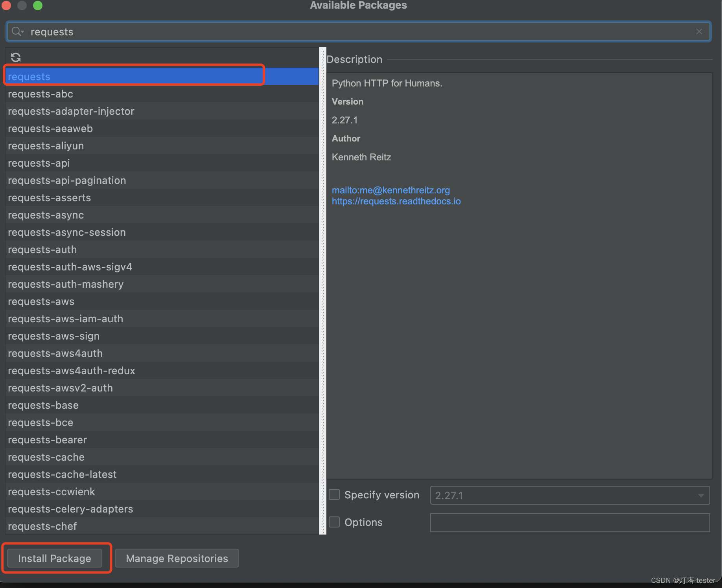Click the green zoom window button
Viewport: 722px width, 588px height.
pyautogui.click(x=38, y=6)
